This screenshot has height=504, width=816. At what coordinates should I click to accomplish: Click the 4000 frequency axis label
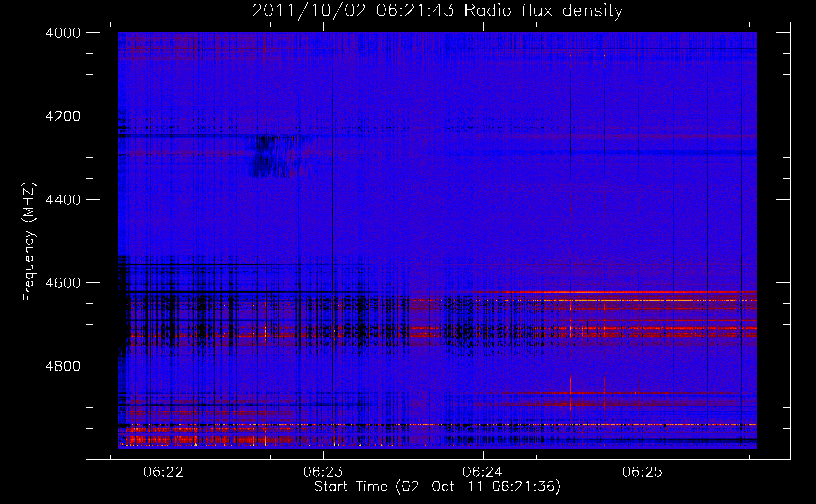[63, 33]
